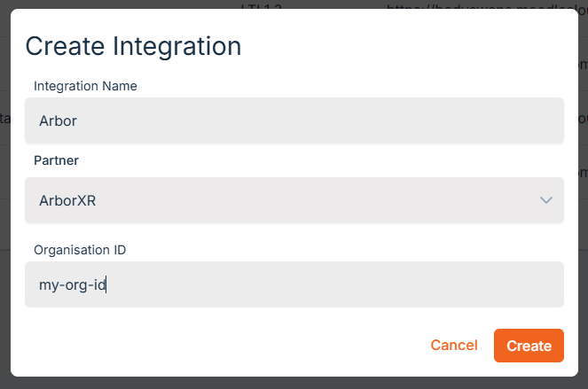The width and height of the screenshot is (588, 389).
Task: Cancel the Create Integration dialog
Action: [454, 346]
